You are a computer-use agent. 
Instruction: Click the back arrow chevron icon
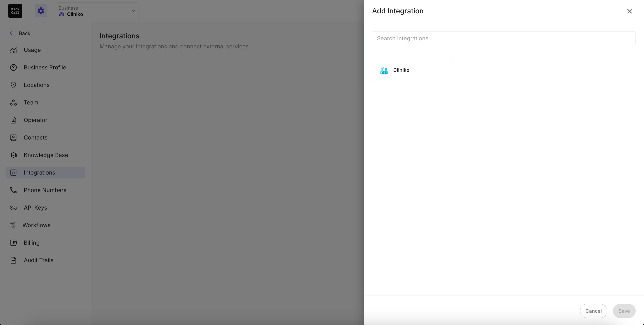point(11,33)
